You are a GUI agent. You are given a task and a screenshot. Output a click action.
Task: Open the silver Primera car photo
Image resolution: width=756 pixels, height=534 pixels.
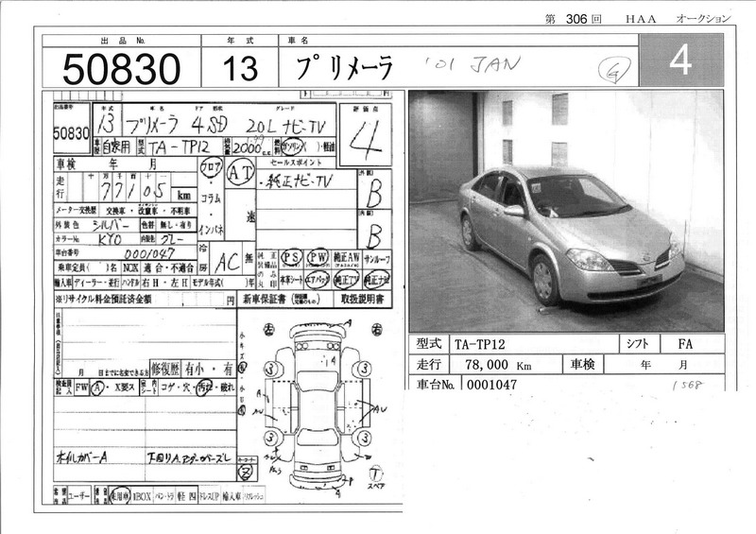(x=566, y=211)
